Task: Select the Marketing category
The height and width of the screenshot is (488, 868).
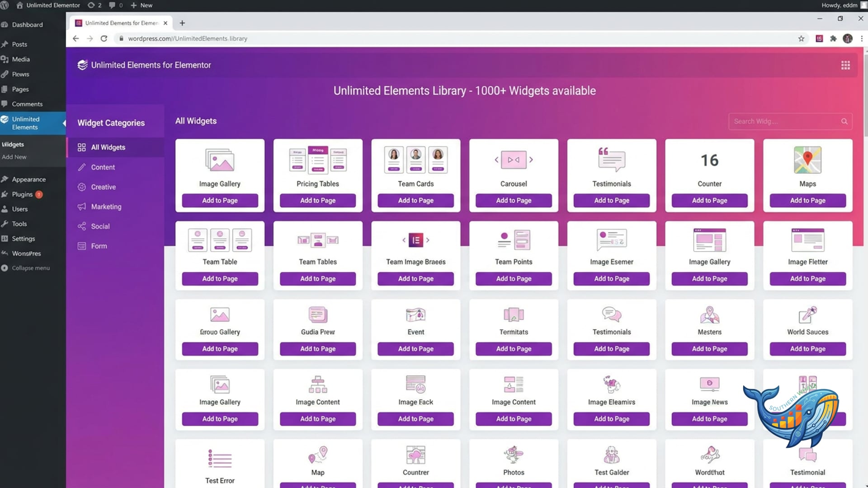Action: [x=115, y=206]
